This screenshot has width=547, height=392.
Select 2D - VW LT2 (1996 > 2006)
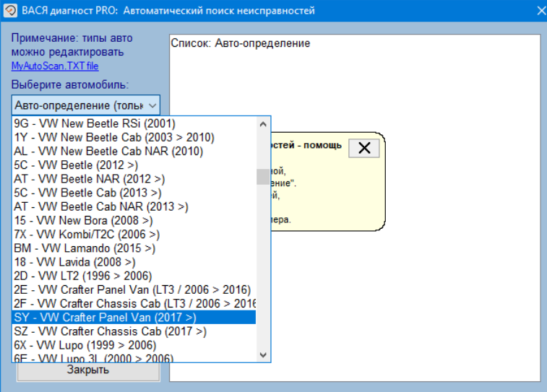click(x=134, y=276)
